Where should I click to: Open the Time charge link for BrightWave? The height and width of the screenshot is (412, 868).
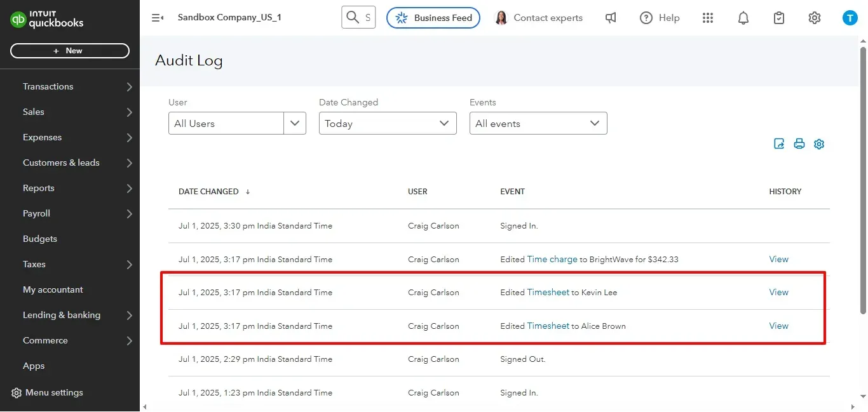click(552, 259)
